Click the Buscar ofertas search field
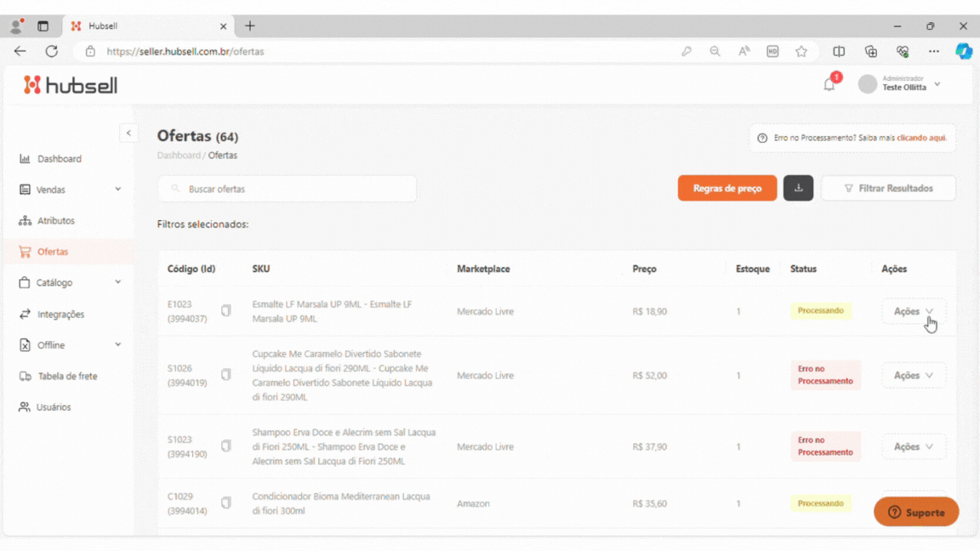980x551 pixels. 288,189
